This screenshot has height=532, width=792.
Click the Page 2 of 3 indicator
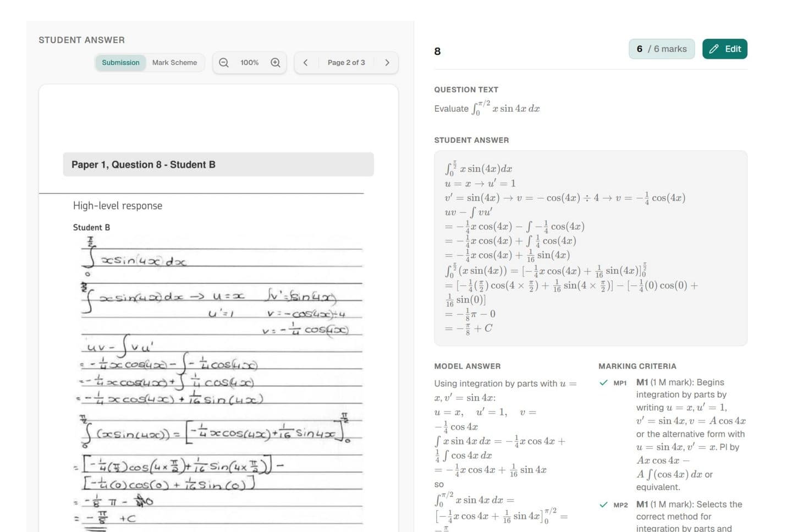pos(346,63)
